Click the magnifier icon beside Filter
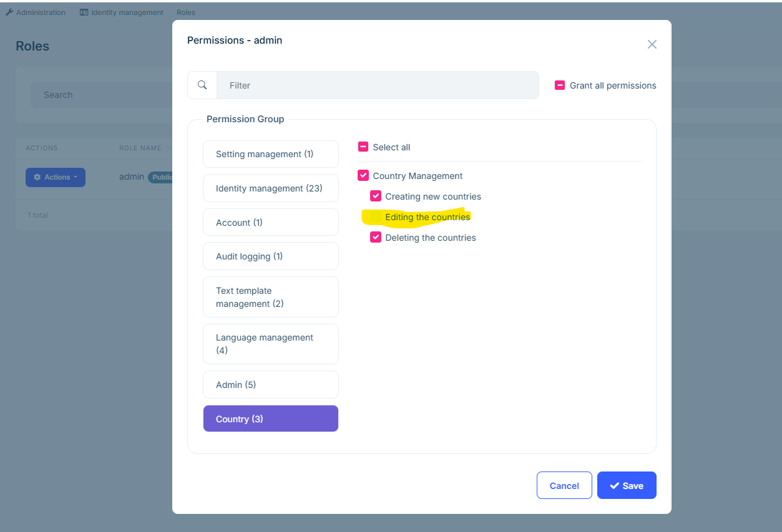The width and height of the screenshot is (782, 532). click(202, 85)
